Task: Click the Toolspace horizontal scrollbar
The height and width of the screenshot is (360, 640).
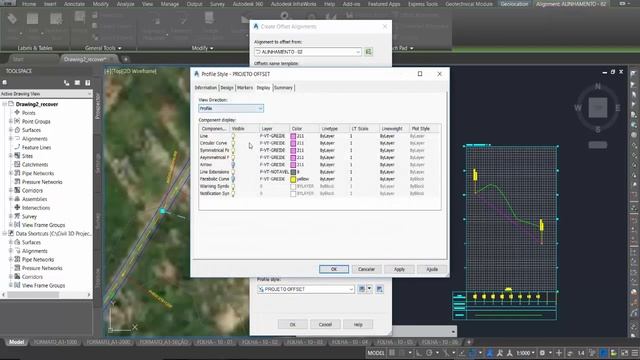Action: pos(46,294)
